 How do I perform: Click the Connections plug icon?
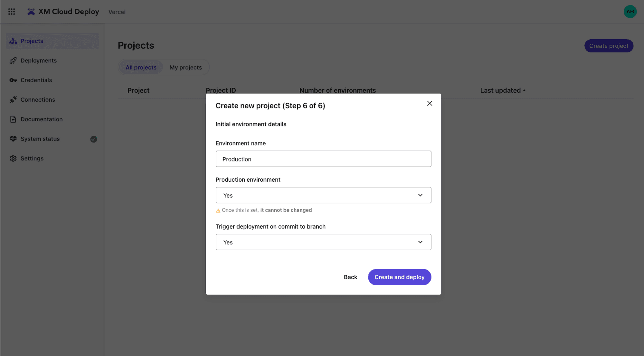[x=13, y=100]
